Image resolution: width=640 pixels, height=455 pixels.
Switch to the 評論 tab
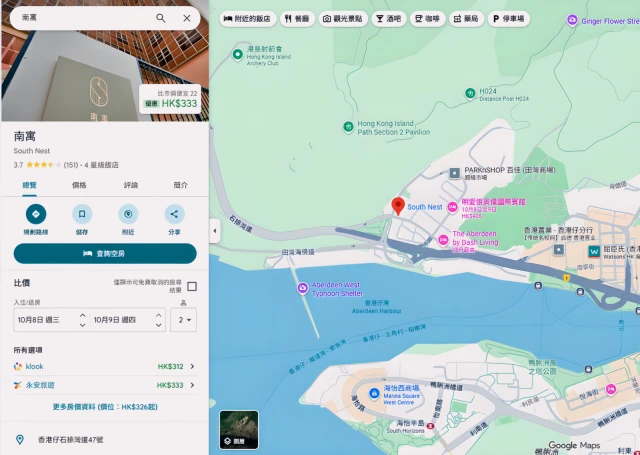click(131, 185)
